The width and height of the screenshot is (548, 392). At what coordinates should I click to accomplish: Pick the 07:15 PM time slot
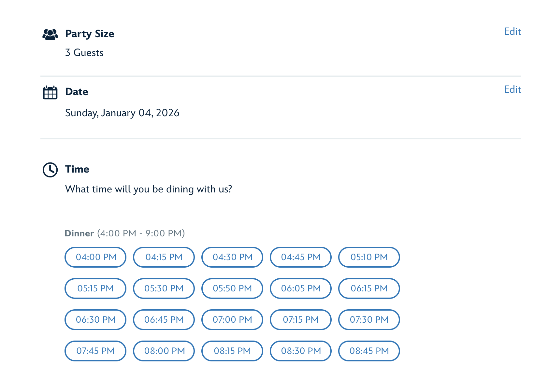tap(301, 320)
